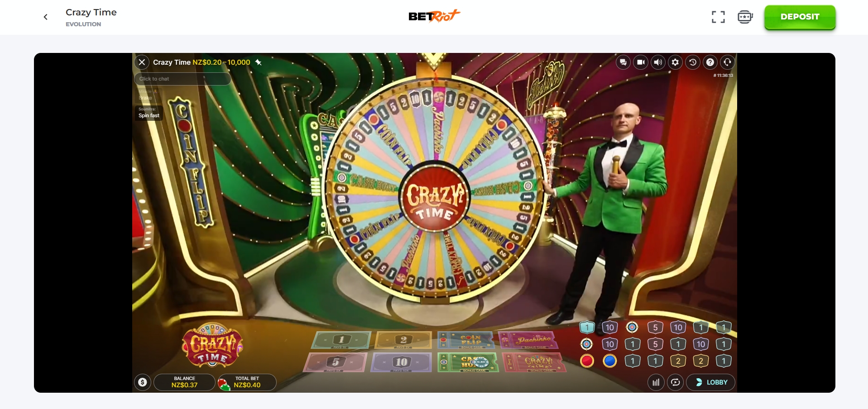
Task: Open the help question mark icon
Action: tap(710, 62)
